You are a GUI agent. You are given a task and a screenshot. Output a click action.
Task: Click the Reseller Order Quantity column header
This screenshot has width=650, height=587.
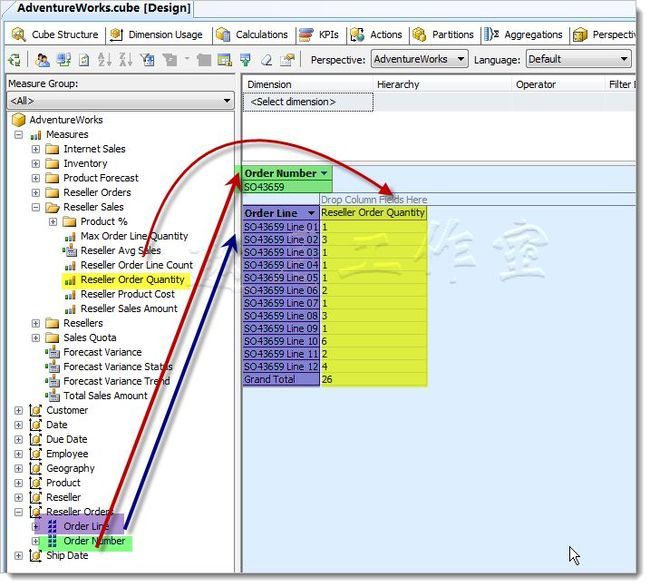pyautogui.click(x=373, y=213)
